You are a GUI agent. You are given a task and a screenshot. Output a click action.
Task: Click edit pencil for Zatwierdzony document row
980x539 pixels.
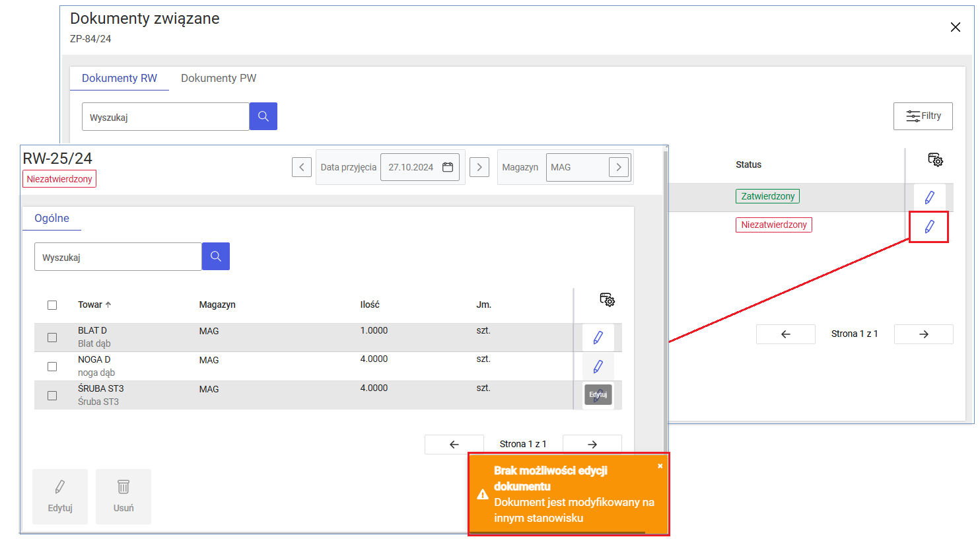pyautogui.click(x=930, y=198)
